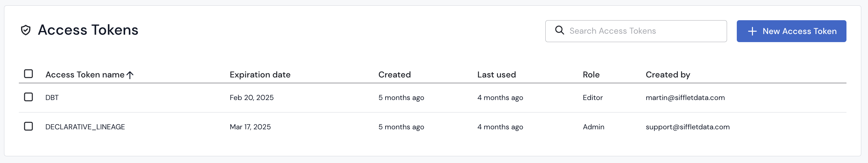
Task: Sort by Expiration date column header
Action: [260, 74]
